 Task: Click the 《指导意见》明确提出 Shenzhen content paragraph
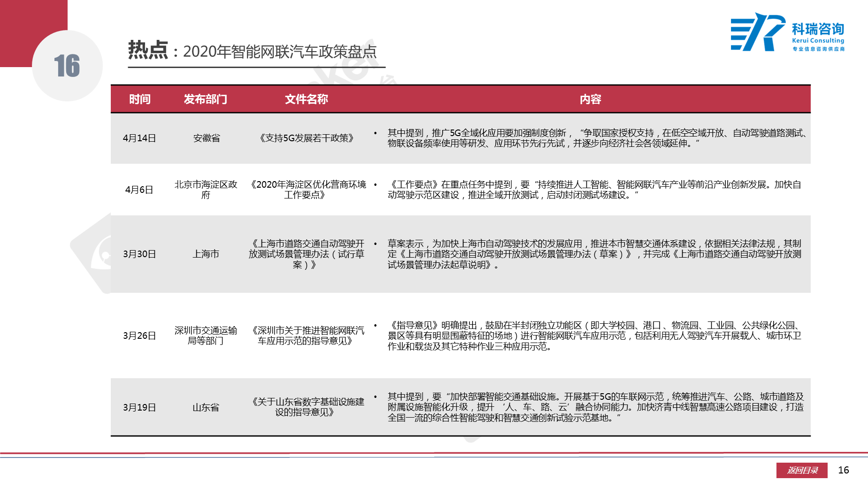click(595, 335)
